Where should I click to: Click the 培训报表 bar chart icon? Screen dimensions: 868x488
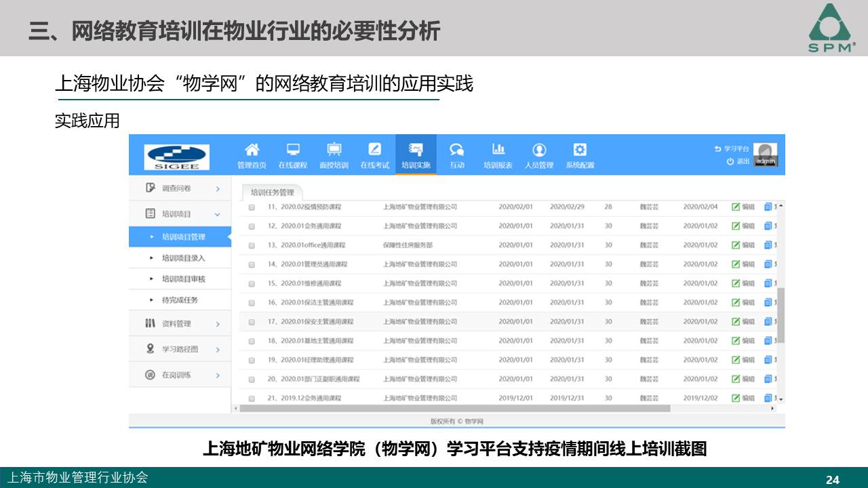click(498, 150)
